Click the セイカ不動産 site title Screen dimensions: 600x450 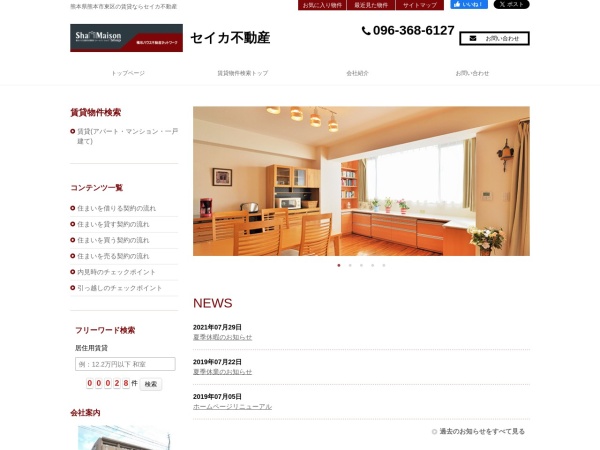coord(230,38)
